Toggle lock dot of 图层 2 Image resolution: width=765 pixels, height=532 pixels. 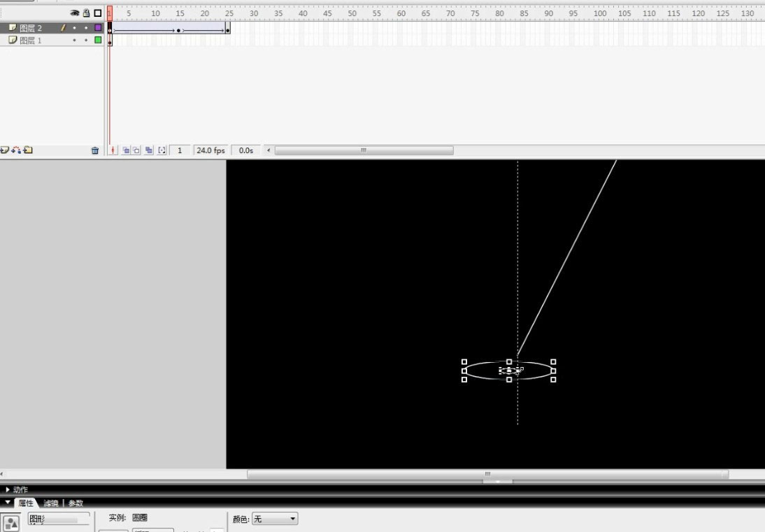point(86,28)
